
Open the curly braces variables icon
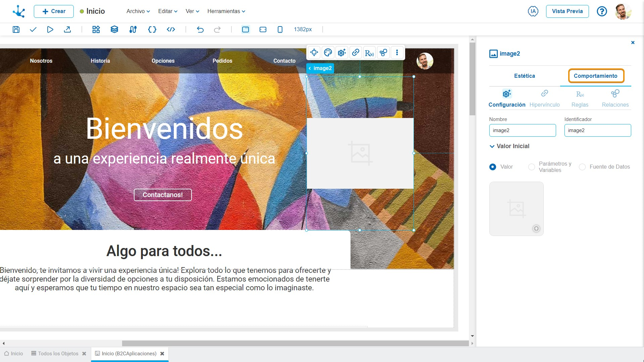tap(152, 29)
